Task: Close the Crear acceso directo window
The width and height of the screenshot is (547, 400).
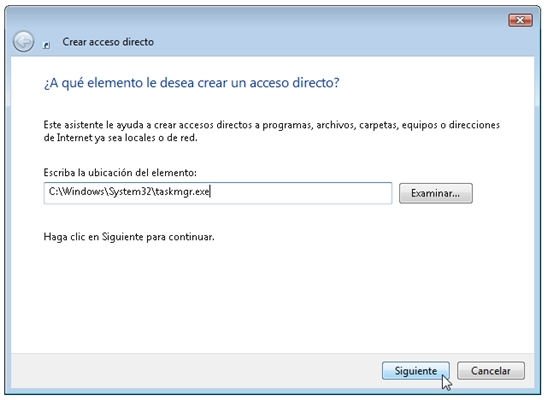Action: click(520, 20)
